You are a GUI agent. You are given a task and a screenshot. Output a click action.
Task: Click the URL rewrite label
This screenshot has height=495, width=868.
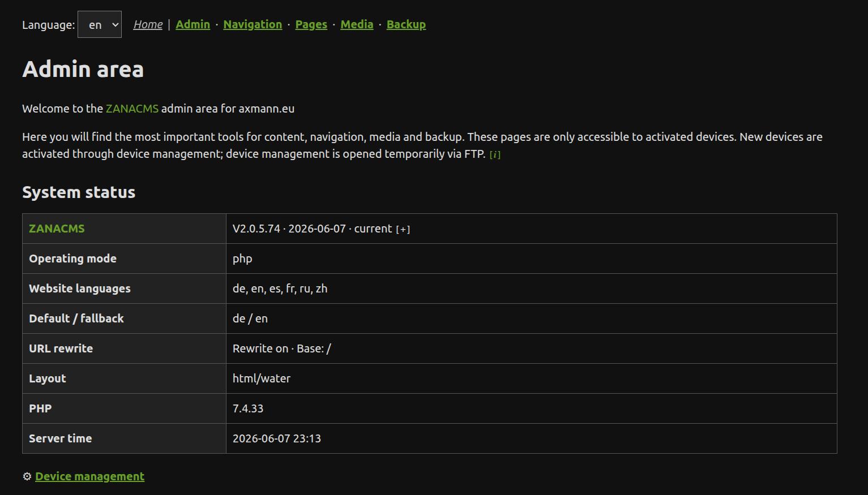click(x=61, y=348)
